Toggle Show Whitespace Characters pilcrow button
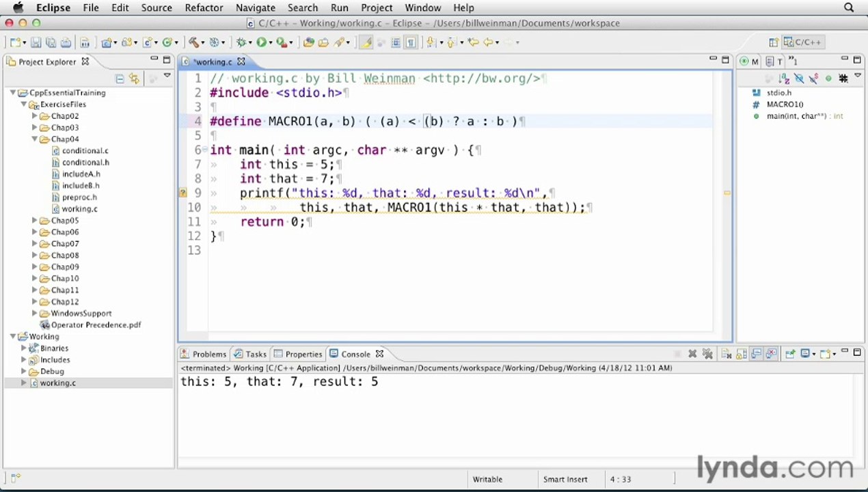868x492 pixels. coord(411,42)
